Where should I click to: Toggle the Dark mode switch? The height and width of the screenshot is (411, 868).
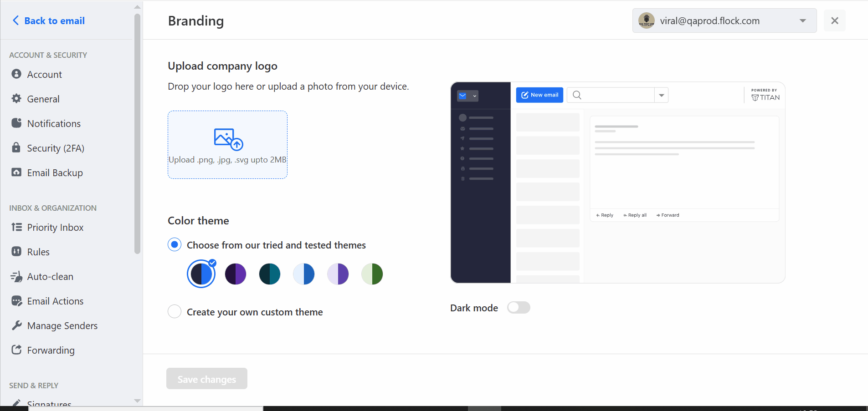tap(519, 308)
